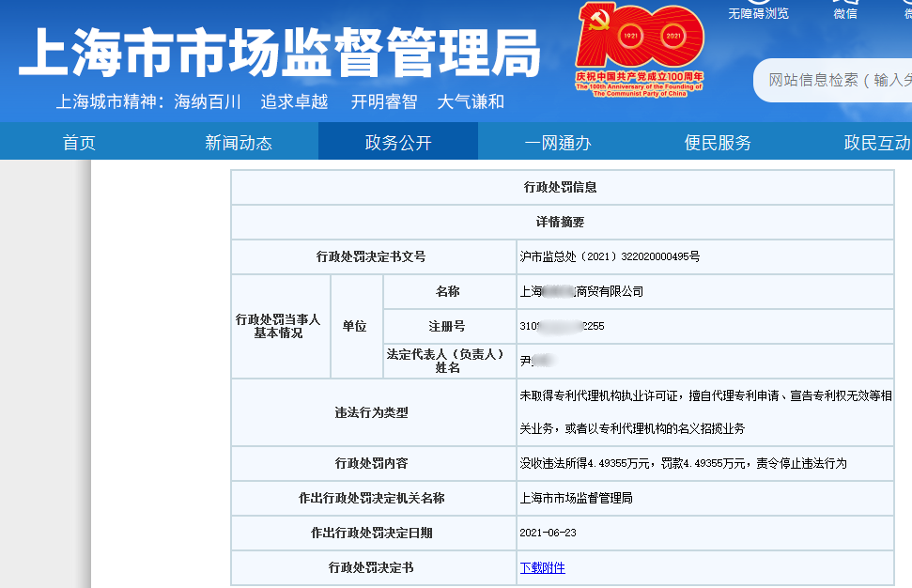The image size is (912, 588).
Task: Open the 首页 navigation tab
Action: pyautogui.click(x=79, y=143)
